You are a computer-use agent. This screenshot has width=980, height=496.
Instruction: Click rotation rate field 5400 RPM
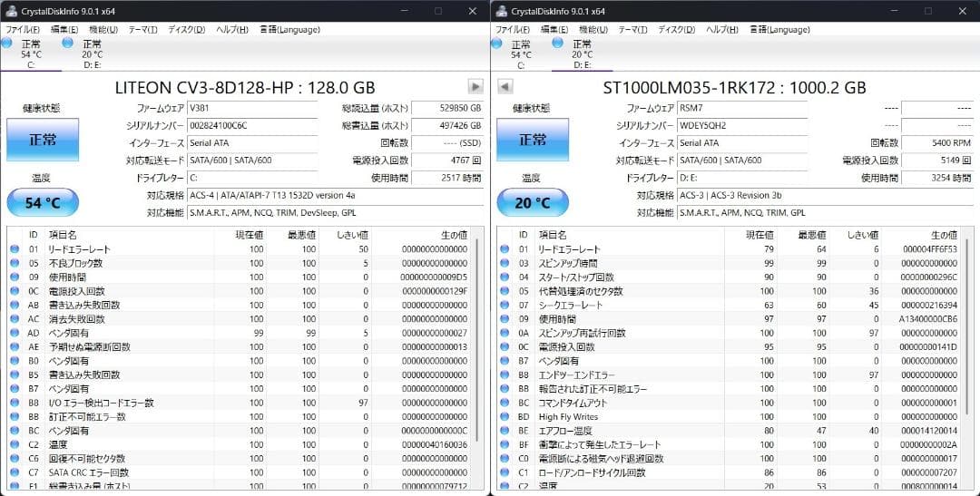coord(937,143)
